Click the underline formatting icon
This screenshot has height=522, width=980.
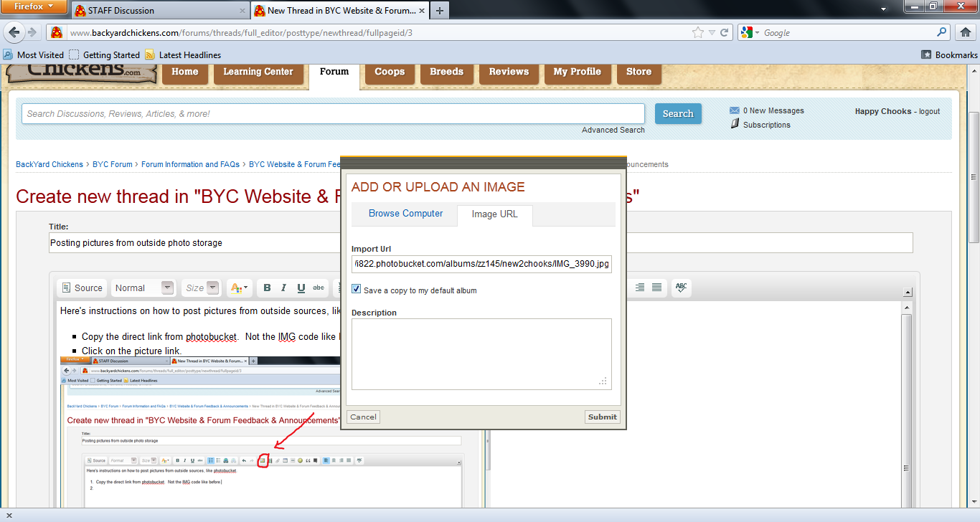pos(301,288)
